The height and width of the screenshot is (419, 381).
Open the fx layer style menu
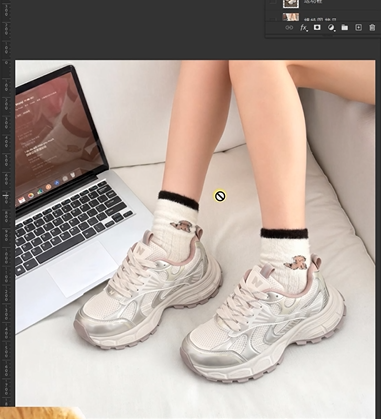pyautogui.click(x=303, y=28)
